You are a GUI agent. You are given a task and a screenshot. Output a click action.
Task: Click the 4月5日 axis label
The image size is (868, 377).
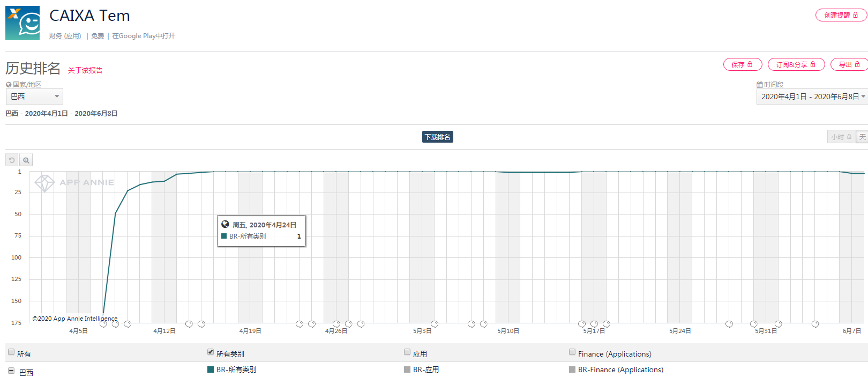(x=78, y=331)
